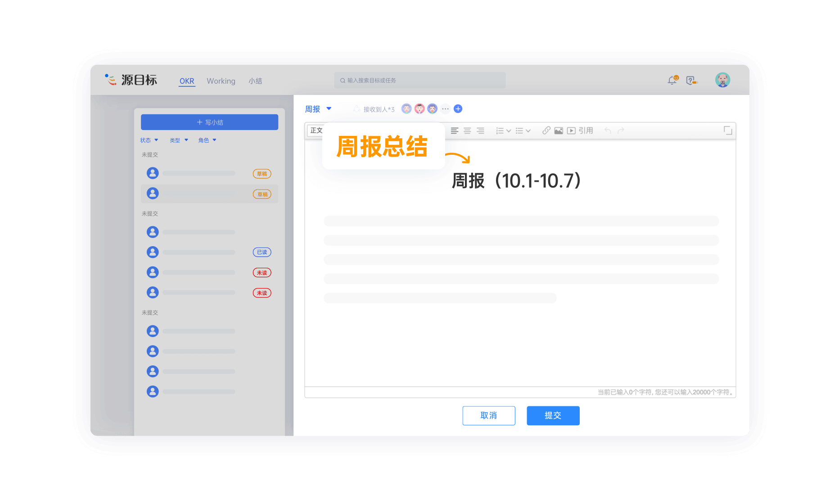Center align text in the editor
This screenshot has width=839, height=504.
click(x=467, y=130)
